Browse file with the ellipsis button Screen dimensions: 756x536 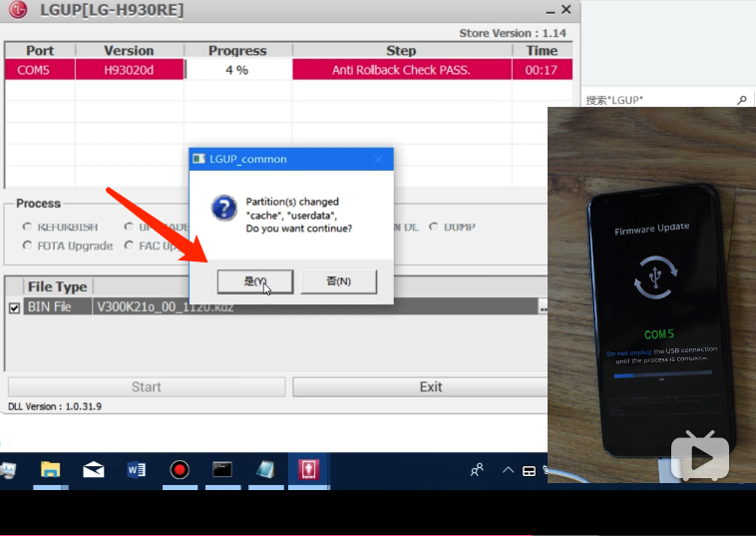(x=543, y=307)
